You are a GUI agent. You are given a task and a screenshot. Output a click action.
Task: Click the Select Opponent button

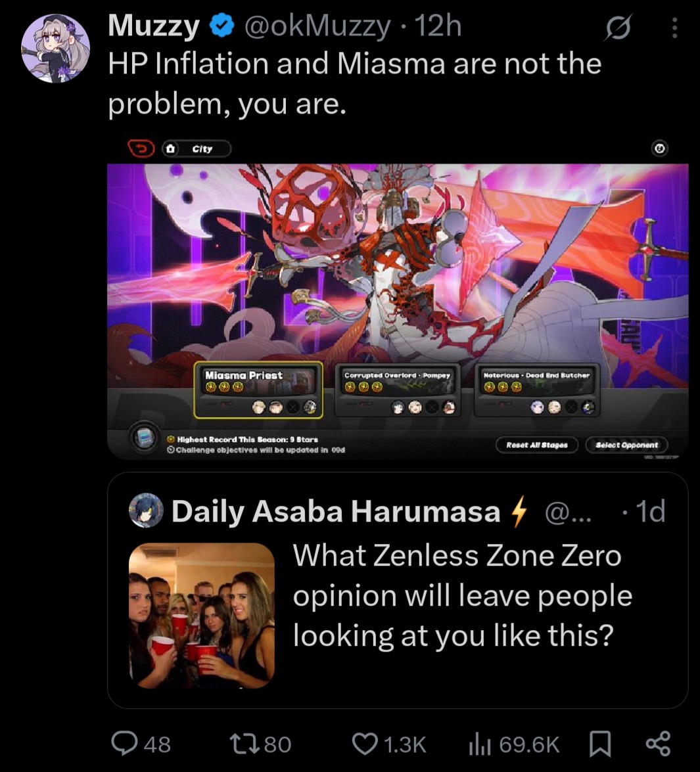(626, 445)
